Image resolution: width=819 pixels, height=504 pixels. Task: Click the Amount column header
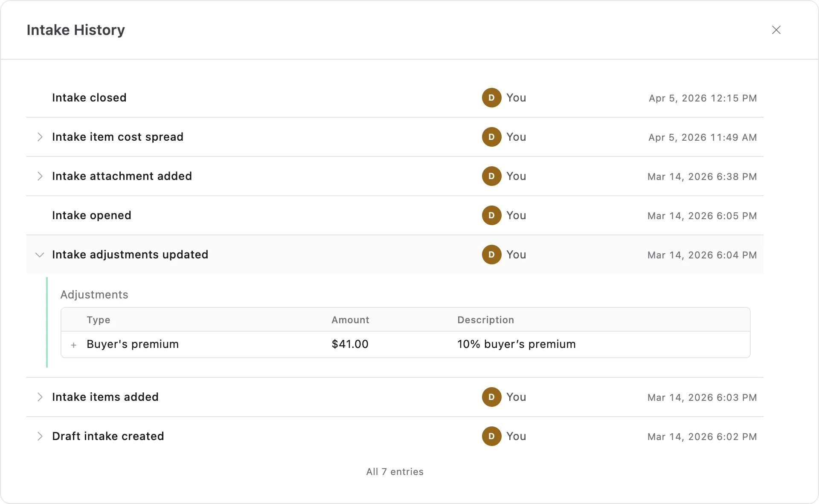point(350,320)
